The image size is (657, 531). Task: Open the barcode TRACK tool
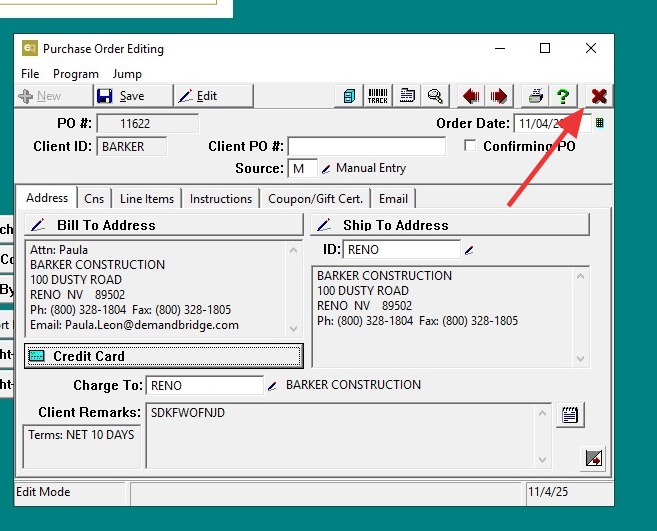tap(378, 96)
